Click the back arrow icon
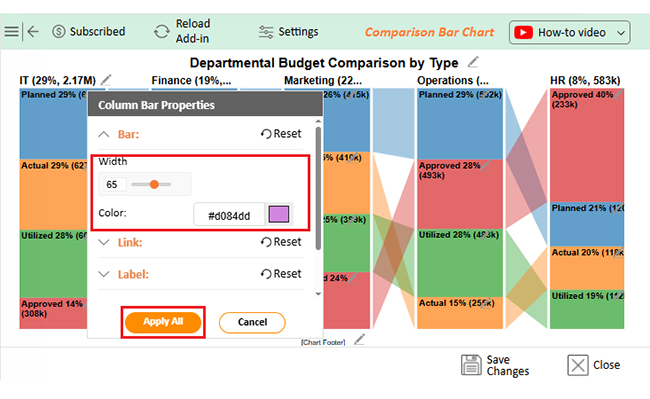Image resolution: width=650 pixels, height=399 pixels. tap(33, 31)
